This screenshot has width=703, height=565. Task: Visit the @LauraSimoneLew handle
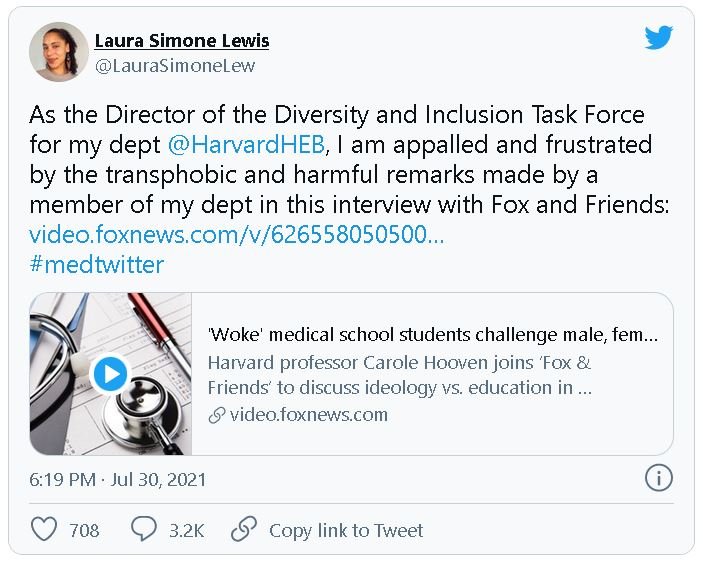175,66
